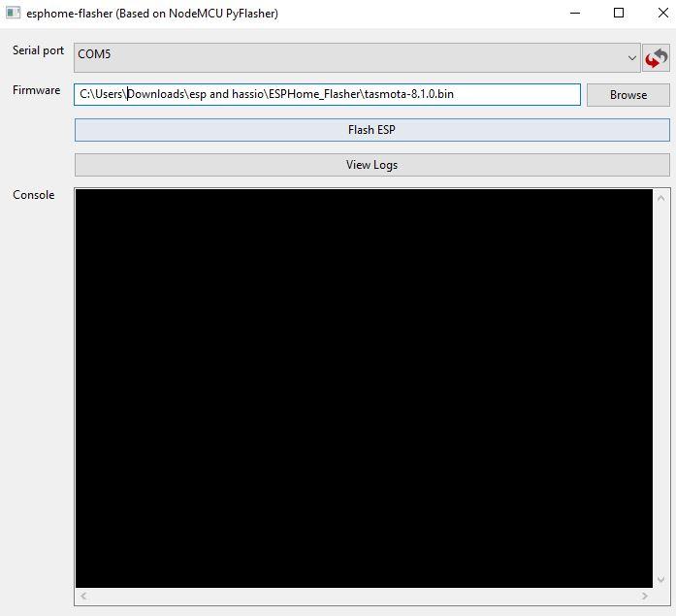Refresh the serial port list icon

pos(657,58)
